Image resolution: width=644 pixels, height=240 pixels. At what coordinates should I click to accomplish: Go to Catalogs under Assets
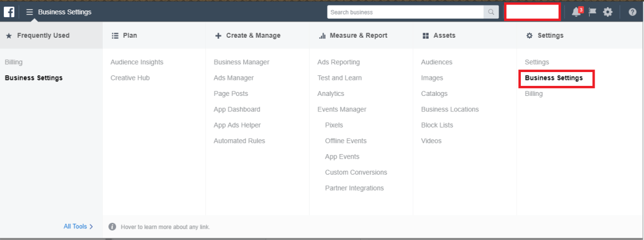point(434,94)
